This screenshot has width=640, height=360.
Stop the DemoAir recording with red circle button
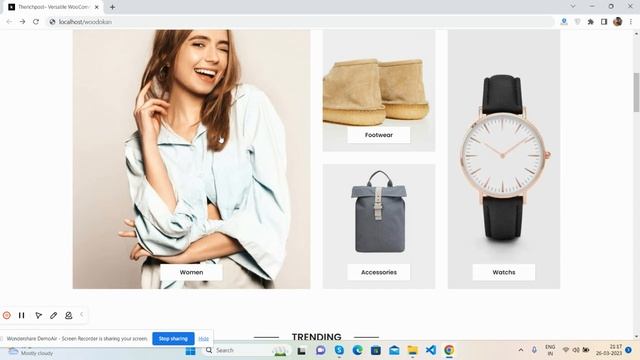[x=7, y=315]
